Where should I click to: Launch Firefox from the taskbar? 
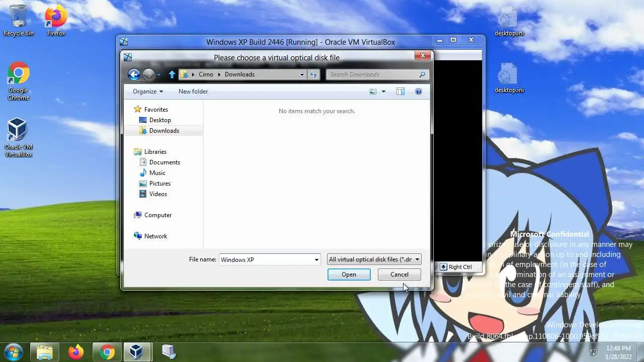tap(76, 352)
